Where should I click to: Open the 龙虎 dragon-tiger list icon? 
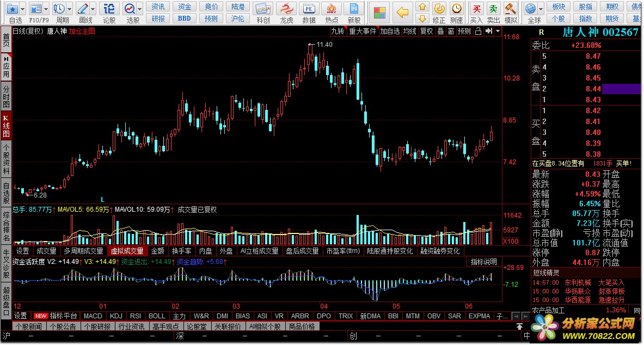[286, 9]
